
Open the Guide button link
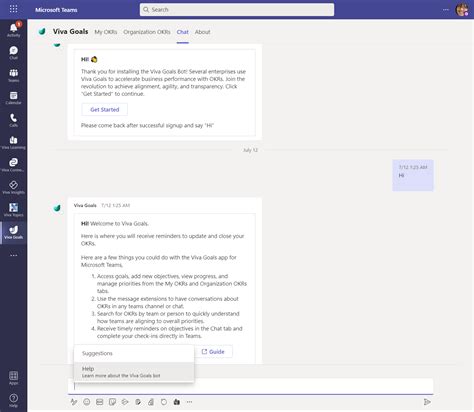213,352
